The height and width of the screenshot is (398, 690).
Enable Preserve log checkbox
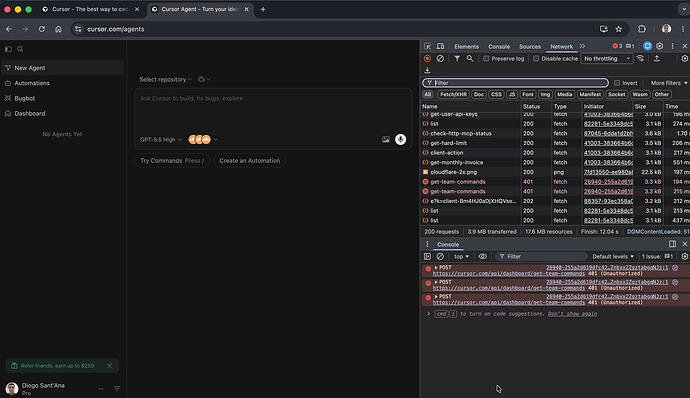point(486,59)
